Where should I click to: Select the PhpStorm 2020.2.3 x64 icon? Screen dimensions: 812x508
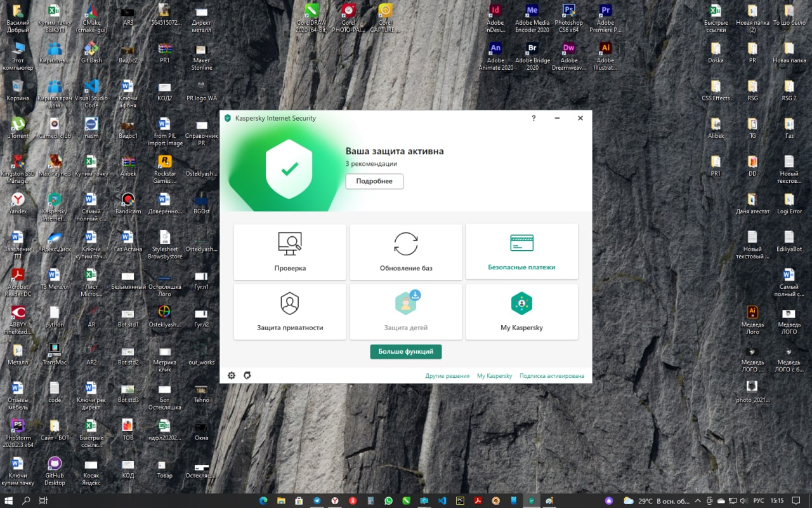(x=18, y=433)
